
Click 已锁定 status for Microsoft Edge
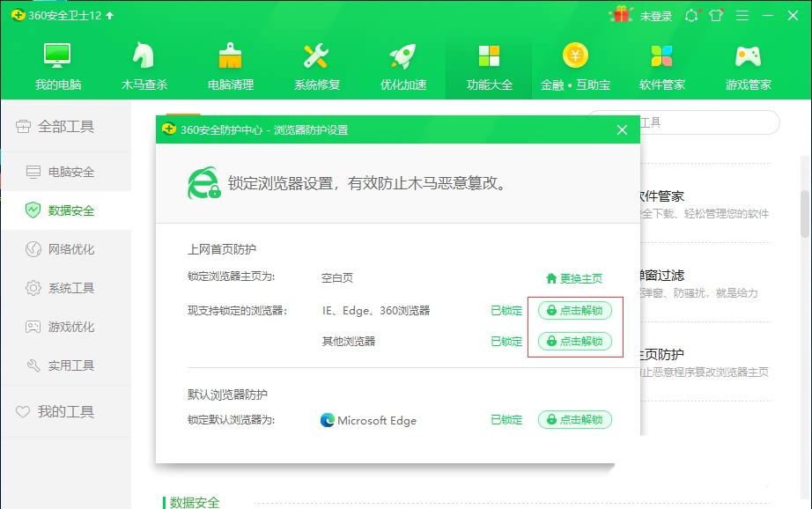tap(506, 419)
